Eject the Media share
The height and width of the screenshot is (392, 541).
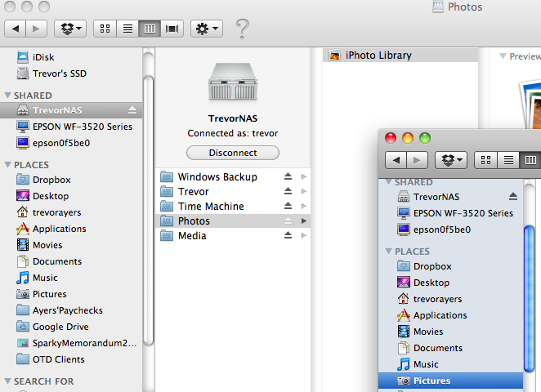click(x=288, y=235)
